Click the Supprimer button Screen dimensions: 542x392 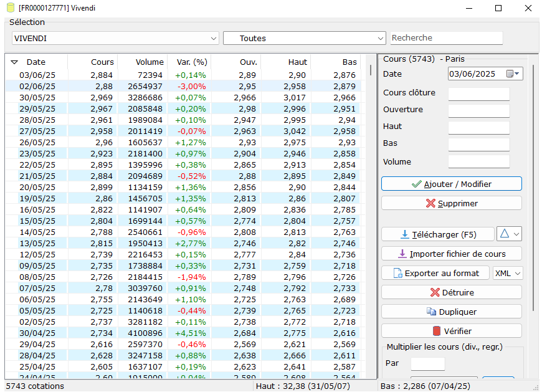click(x=452, y=203)
